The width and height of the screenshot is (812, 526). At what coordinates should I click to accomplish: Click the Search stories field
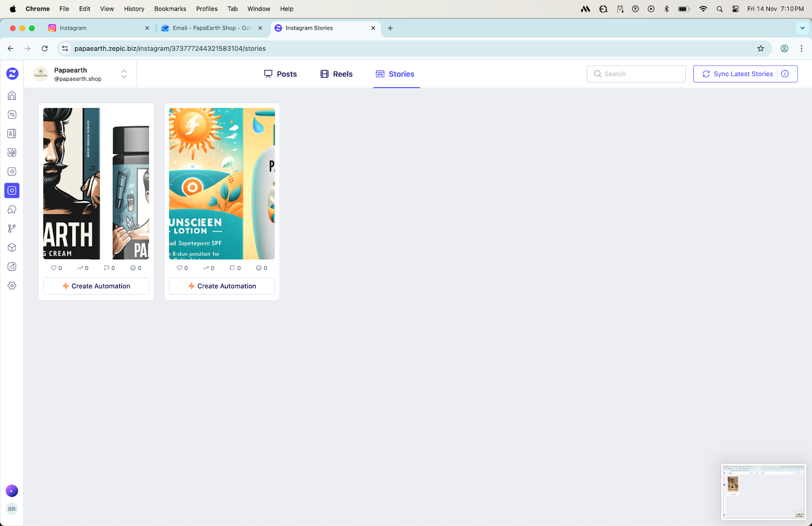click(636, 74)
